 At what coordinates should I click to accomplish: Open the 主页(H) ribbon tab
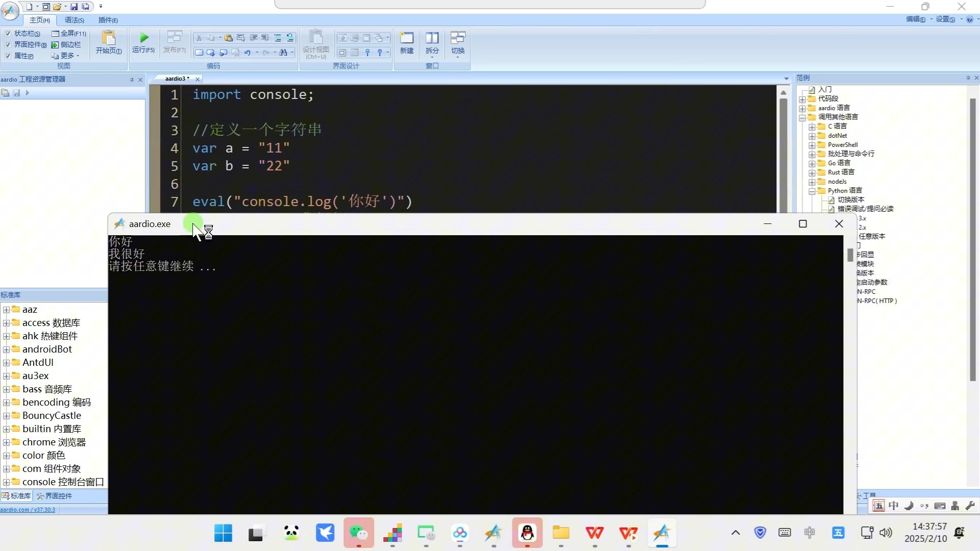click(x=39, y=20)
